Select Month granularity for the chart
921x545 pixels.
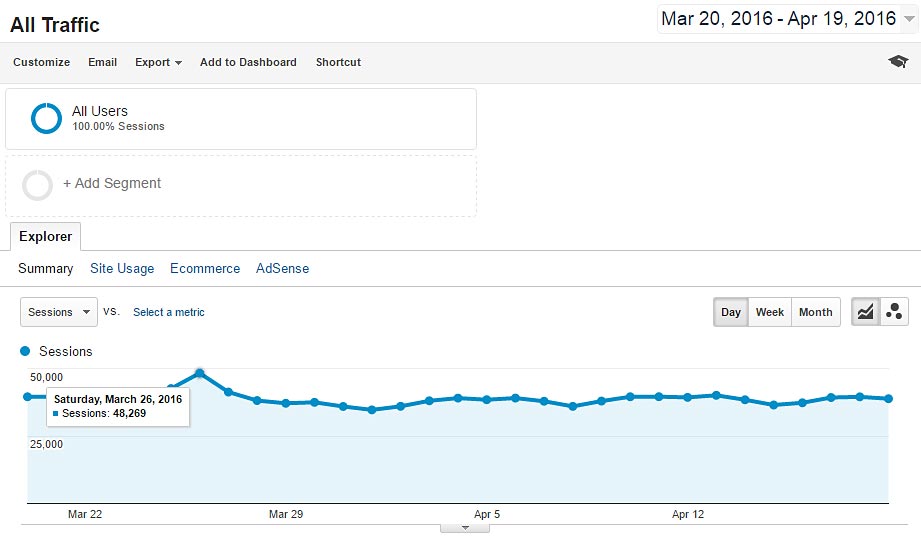pos(815,312)
